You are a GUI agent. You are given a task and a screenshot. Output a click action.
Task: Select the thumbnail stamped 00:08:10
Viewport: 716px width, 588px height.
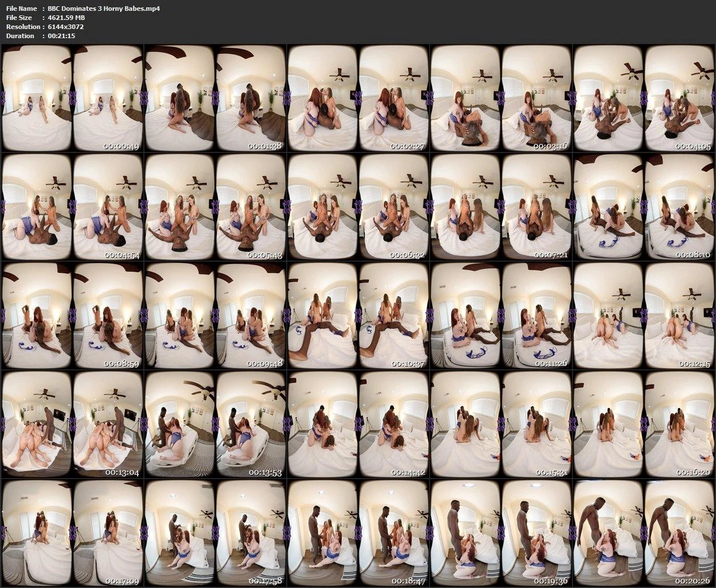click(x=644, y=207)
